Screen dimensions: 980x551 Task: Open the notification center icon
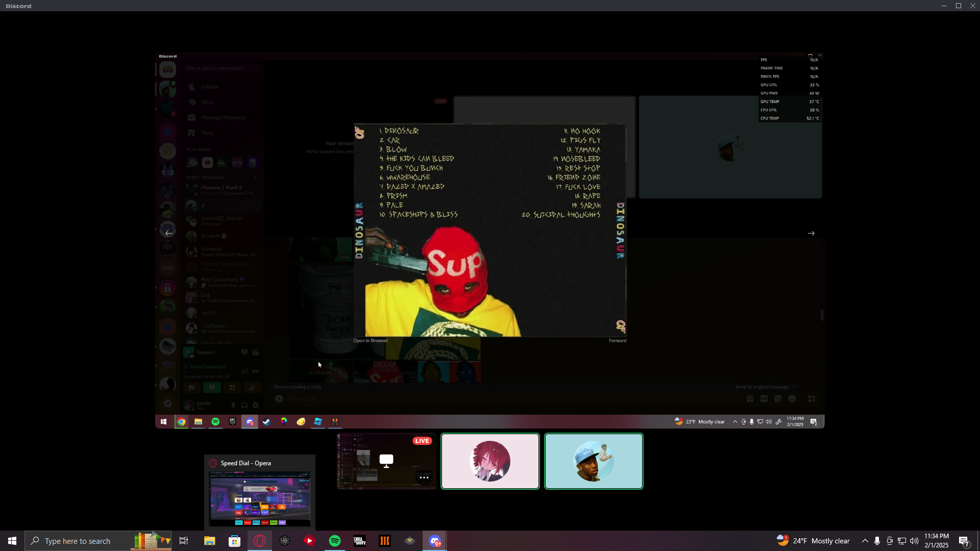click(964, 541)
